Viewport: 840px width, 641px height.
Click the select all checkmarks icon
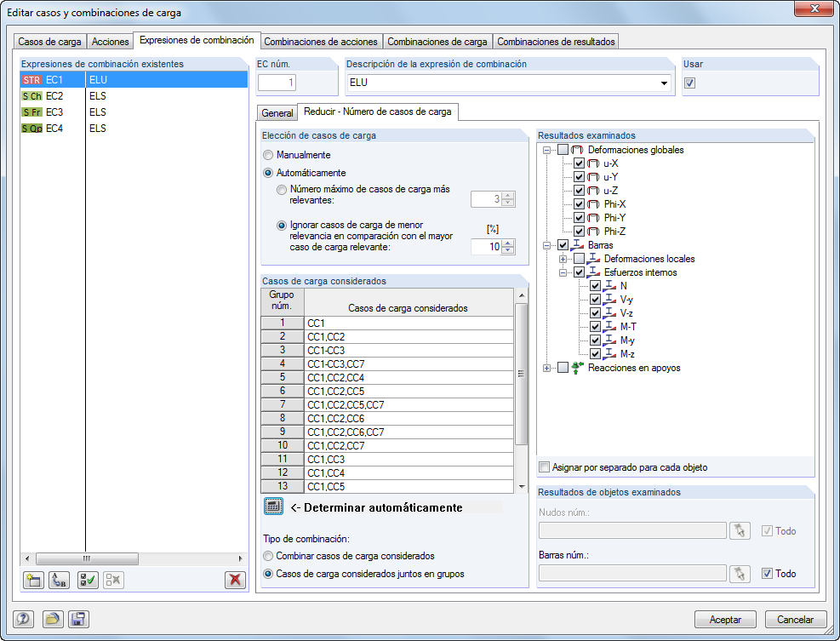coord(88,580)
